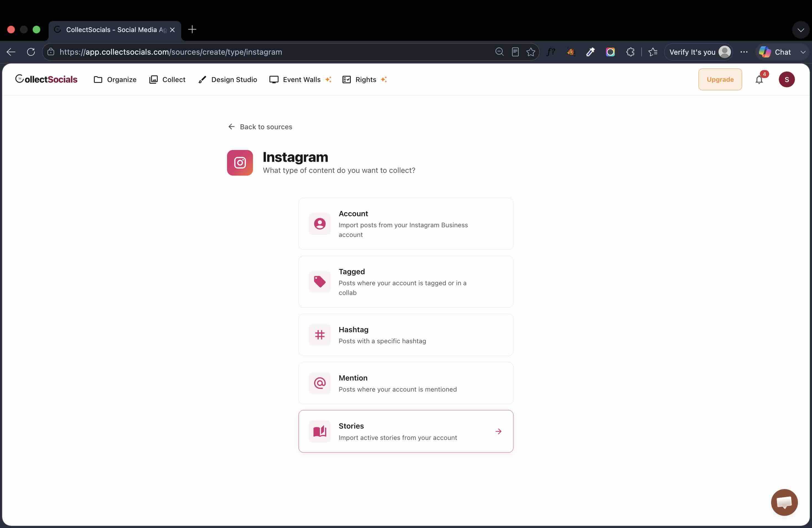Bookmark the page with the star icon
The height and width of the screenshot is (528, 812).
click(x=531, y=52)
